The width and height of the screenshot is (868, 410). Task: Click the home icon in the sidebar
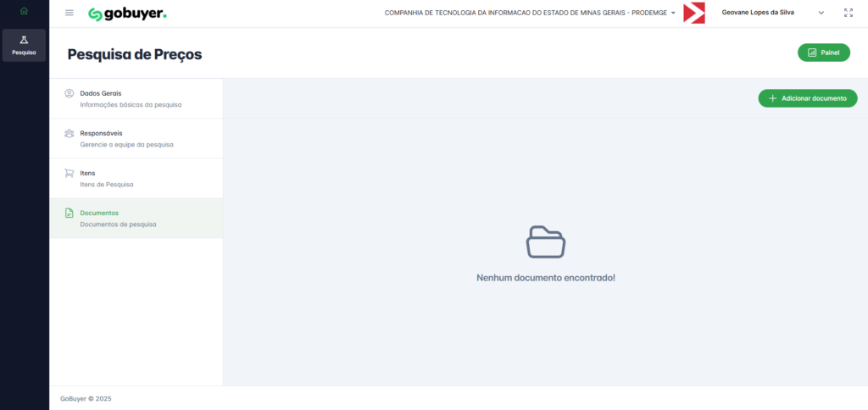[x=24, y=11]
